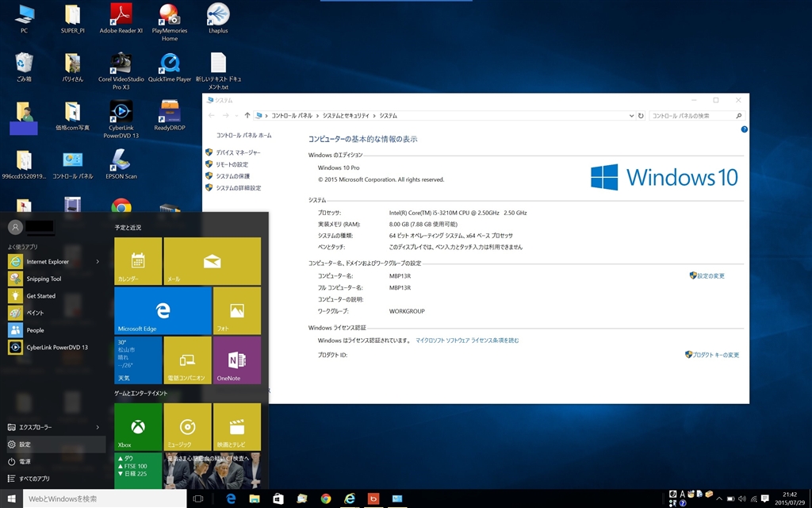
Task: Open the メール mail tile
Action: point(212,261)
